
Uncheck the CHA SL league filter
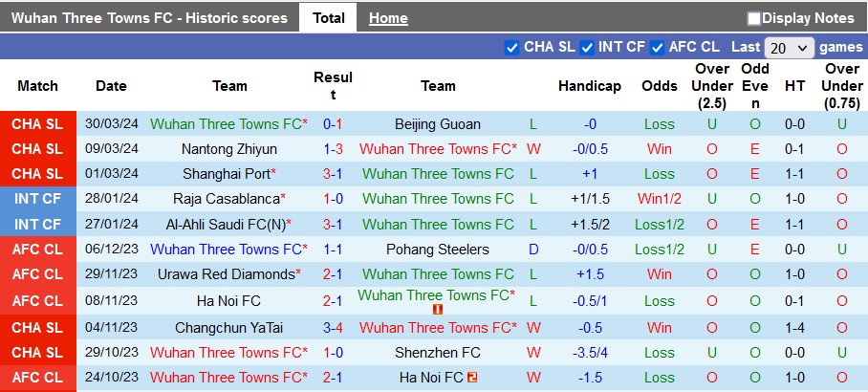[x=511, y=47]
